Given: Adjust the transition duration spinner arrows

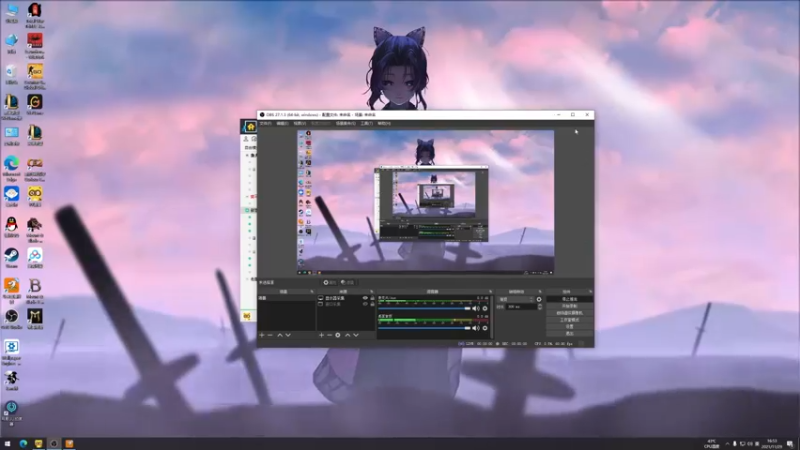Looking at the screenshot, I should (x=539, y=307).
